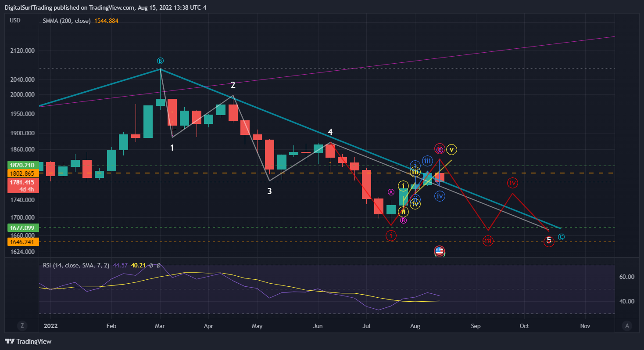This screenshot has width=644, height=350.
Task: Select the magenta circled A label
Action: coord(391,192)
